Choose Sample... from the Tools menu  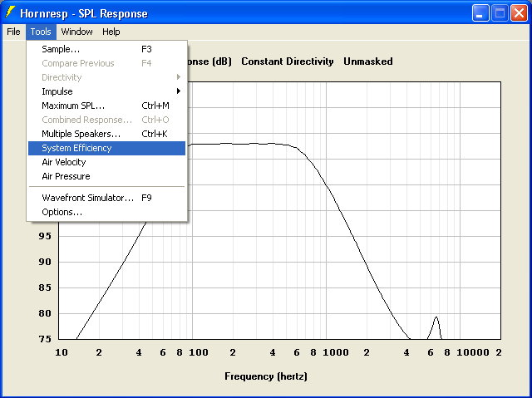(107, 49)
